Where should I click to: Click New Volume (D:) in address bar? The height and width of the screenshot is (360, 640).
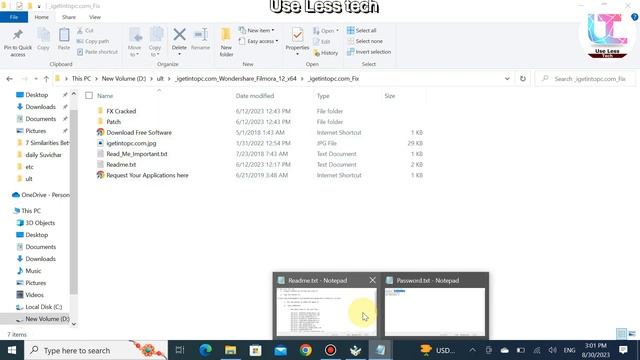pos(124,79)
